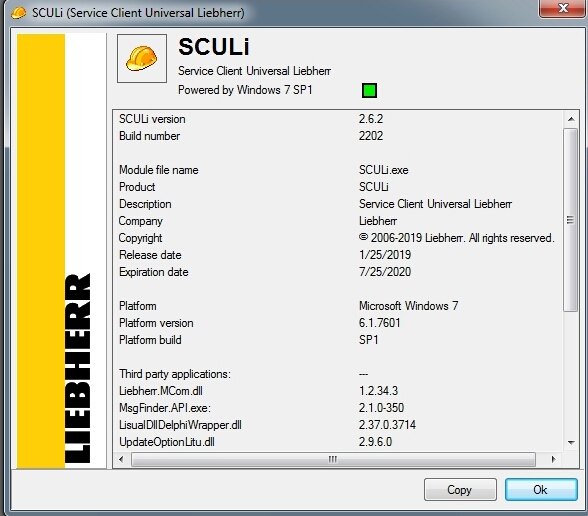This screenshot has height=516, width=588.
Task: Select value 'SCULi.exe'
Action: [384, 170]
